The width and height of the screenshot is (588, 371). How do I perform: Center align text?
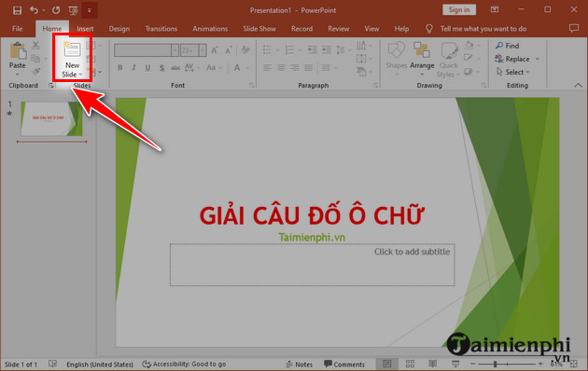point(281,68)
